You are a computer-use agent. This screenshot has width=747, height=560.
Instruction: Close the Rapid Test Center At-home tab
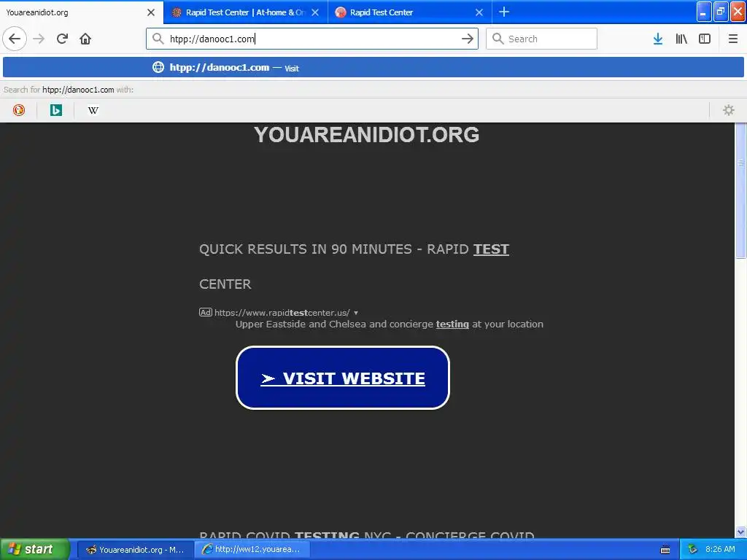tap(315, 12)
